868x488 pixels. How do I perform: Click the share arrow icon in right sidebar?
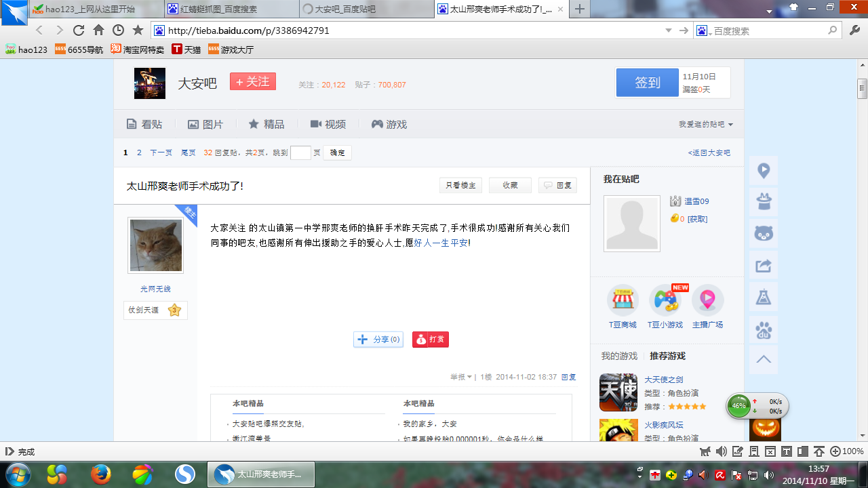(x=764, y=266)
